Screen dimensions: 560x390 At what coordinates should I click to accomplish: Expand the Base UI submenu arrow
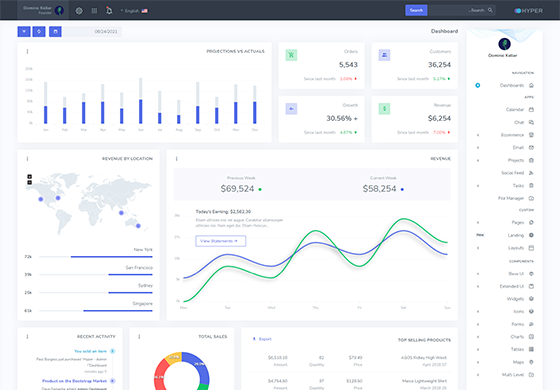tap(478, 274)
